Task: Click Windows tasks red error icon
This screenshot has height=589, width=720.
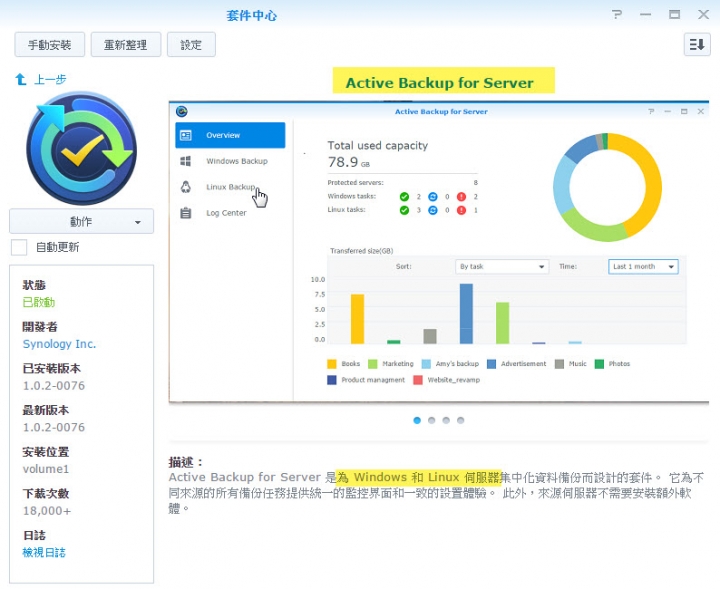Action: tap(461, 196)
